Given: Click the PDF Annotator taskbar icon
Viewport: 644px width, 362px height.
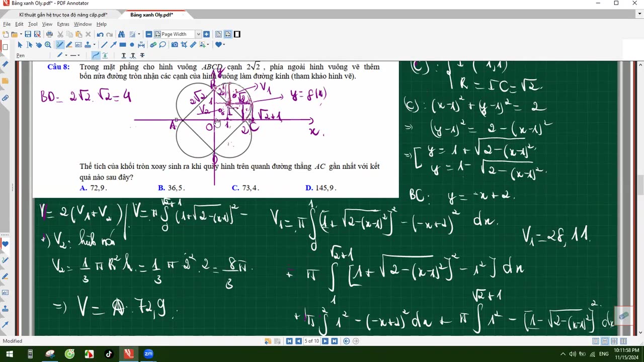Looking at the screenshot, I should coord(129,354).
